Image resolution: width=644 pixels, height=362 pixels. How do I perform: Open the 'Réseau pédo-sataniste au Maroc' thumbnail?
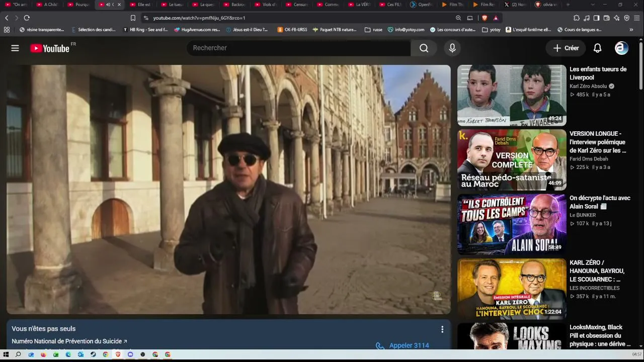512,160
